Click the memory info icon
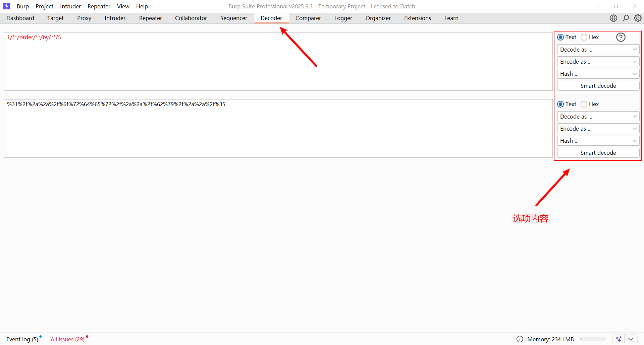 pyautogui.click(x=520, y=339)
